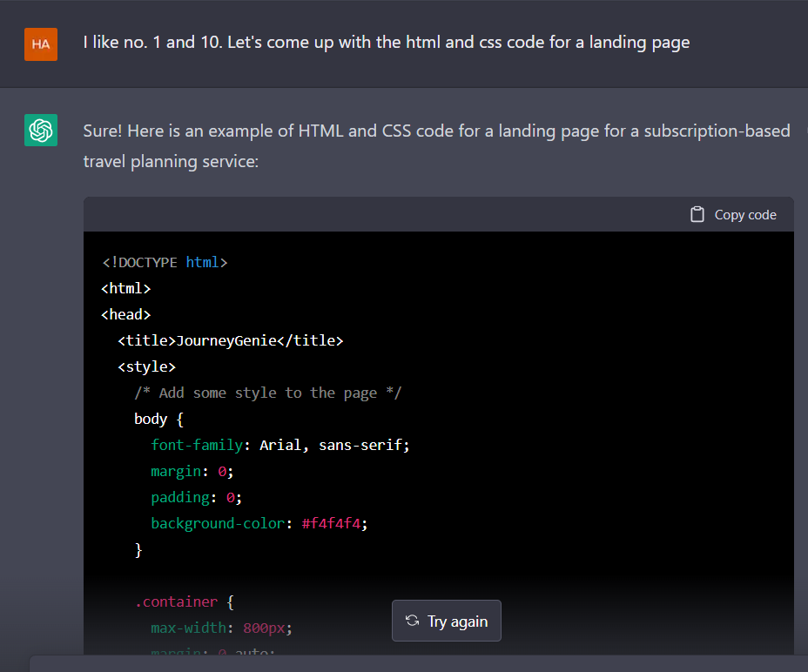Regenerate response with Try again button
The image size is (808, 672).
pyautogui.click(x=447, y=621)
